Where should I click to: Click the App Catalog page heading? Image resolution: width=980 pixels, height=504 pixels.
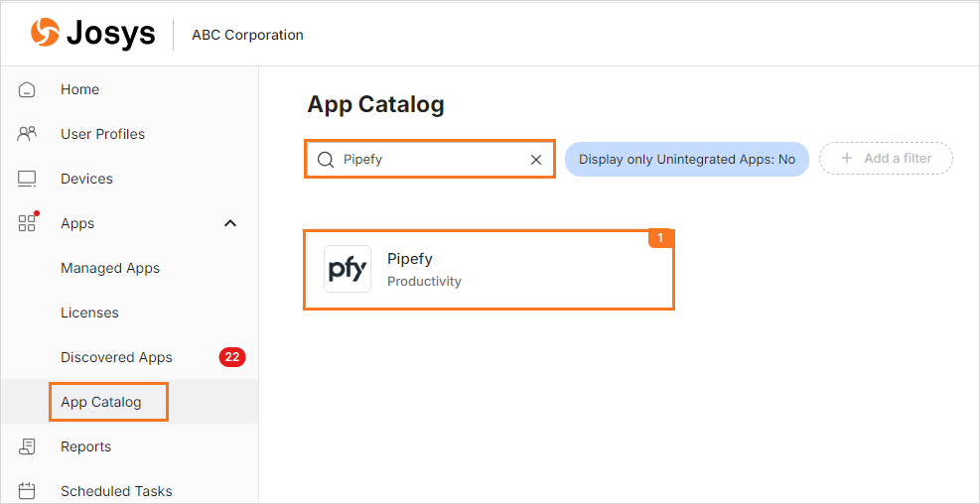pyautogui.click(x=375, y=105)
